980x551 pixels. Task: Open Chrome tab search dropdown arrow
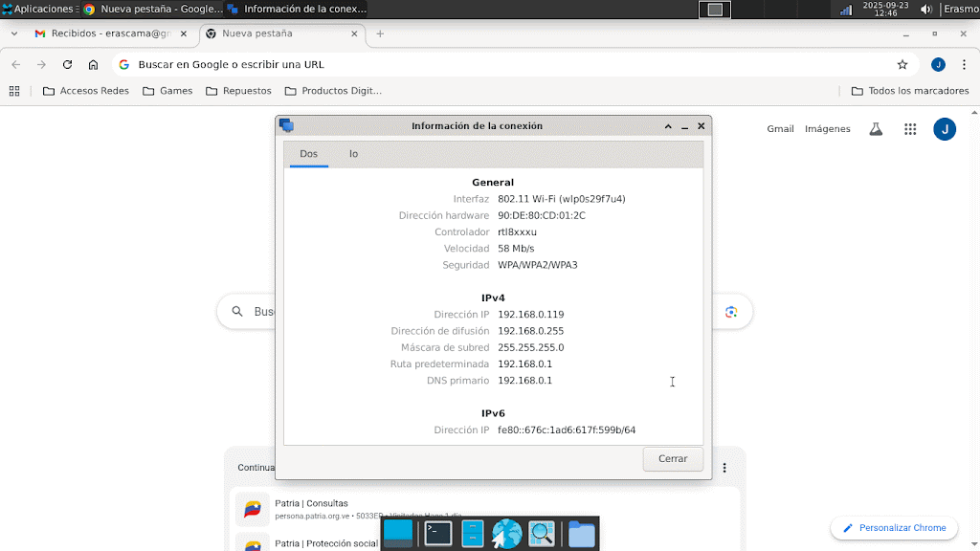coord(14,33)
